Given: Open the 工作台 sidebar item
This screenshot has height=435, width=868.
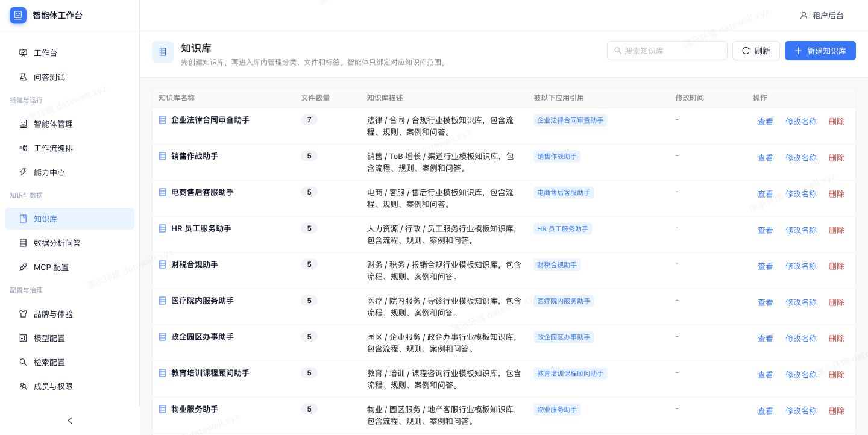Looking at the screenshot, I should click(x=69, y=53).
